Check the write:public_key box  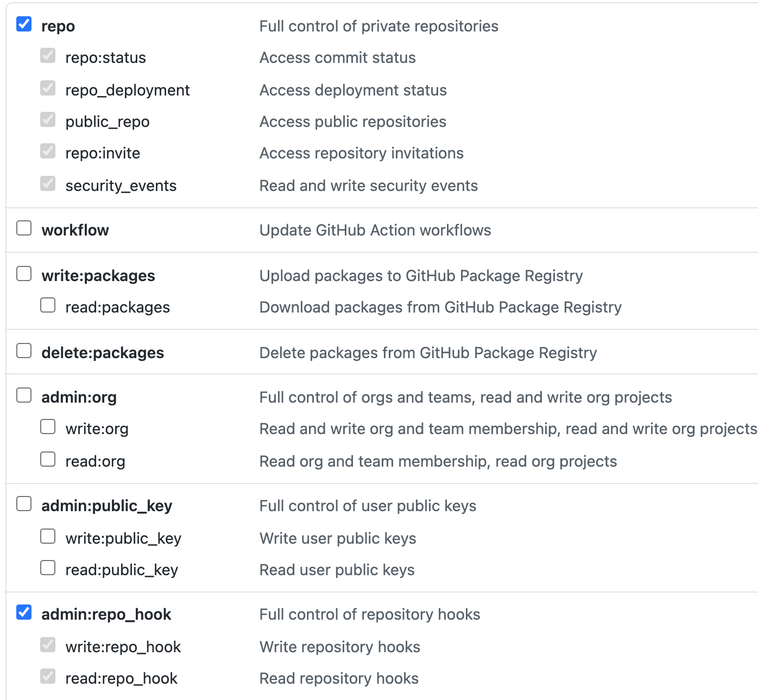point(48,537)
